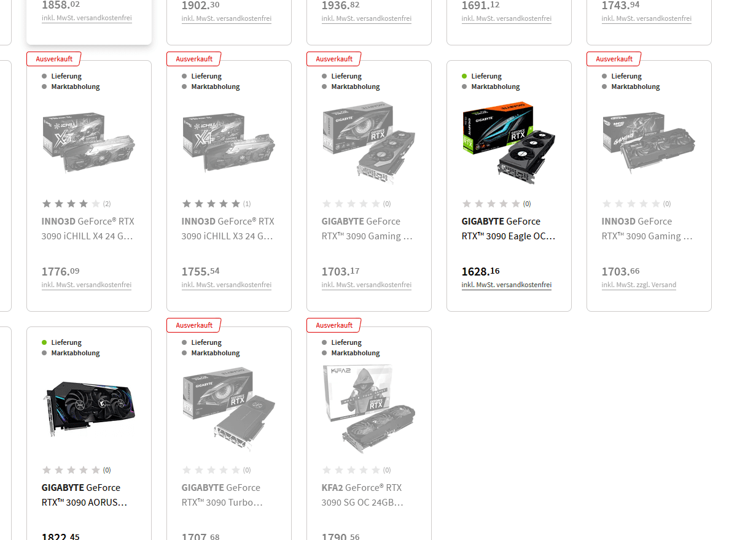Click the Gigabyte RTX 3090 Eagle OC image
This screenshot has width=756, height=540.
click(x=509, y=143)
